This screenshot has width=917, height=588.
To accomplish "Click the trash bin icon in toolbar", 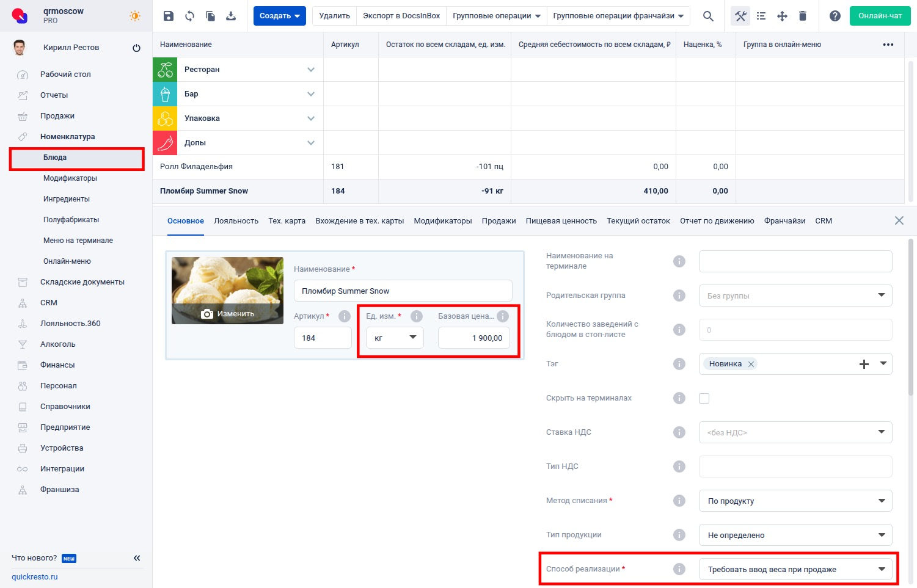I will coord(803,16).
